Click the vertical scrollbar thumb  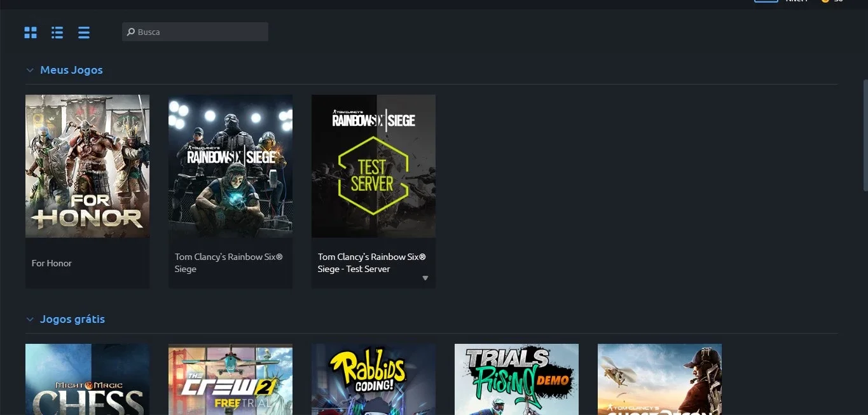coord(865,135)
